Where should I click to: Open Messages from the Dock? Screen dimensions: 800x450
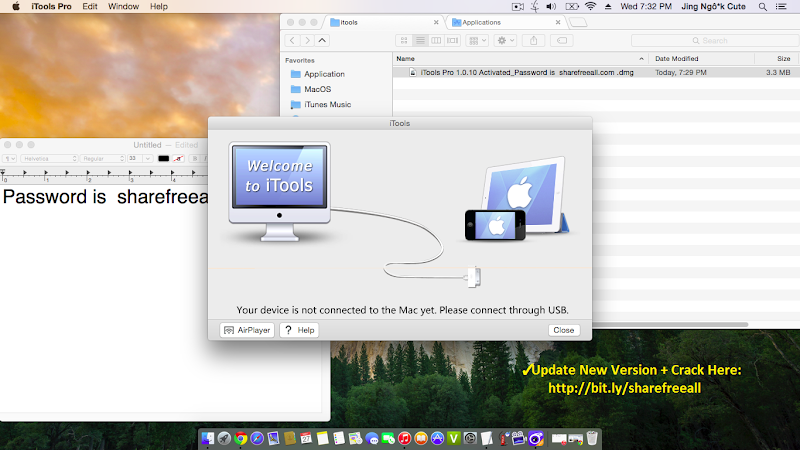372,438
